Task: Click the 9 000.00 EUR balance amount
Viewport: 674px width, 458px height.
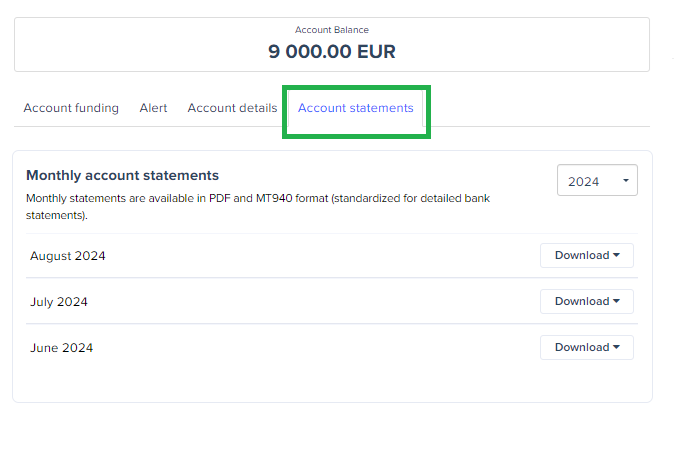Action: pos(332,52)
